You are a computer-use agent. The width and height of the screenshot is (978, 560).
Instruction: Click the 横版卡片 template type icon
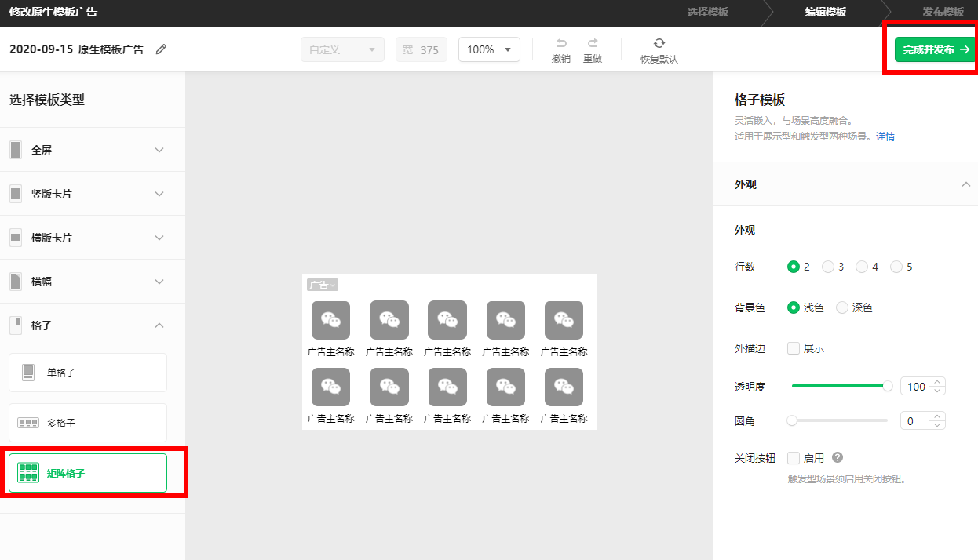click(16, 238)
